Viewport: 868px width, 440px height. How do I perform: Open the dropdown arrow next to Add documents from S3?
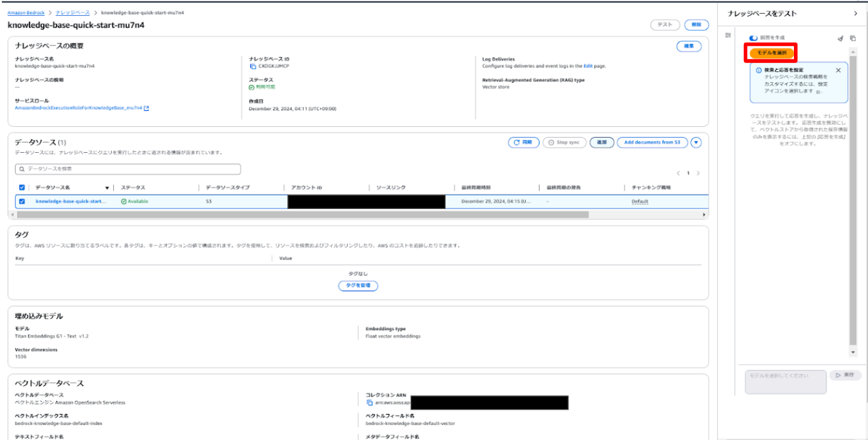[696, 143]
